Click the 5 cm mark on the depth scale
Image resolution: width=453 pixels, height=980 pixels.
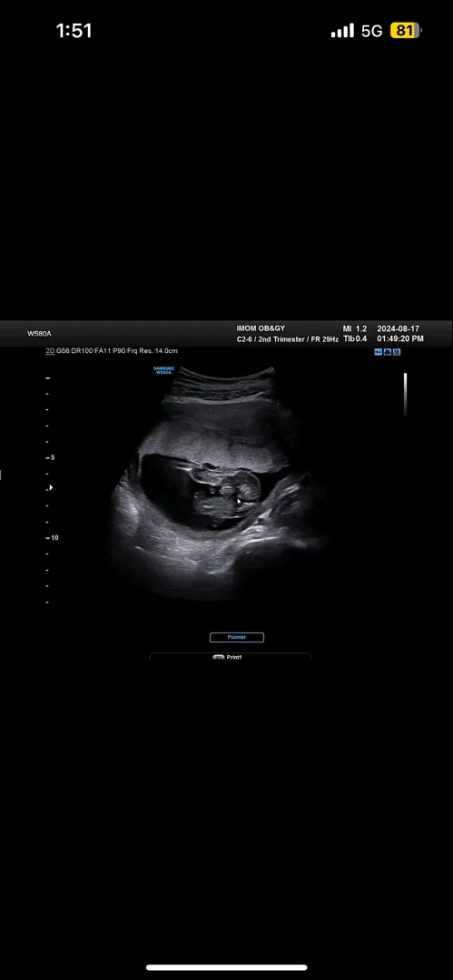coord(51,457)
